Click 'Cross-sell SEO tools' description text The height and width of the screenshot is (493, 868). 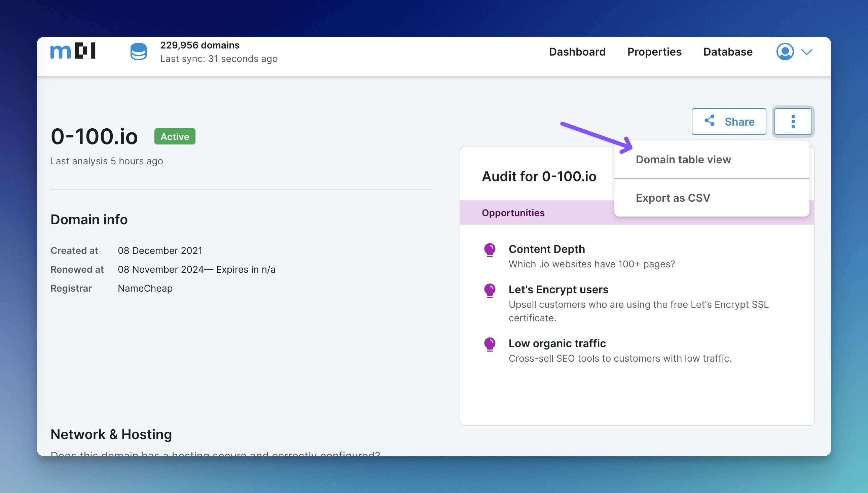point(620,358)
